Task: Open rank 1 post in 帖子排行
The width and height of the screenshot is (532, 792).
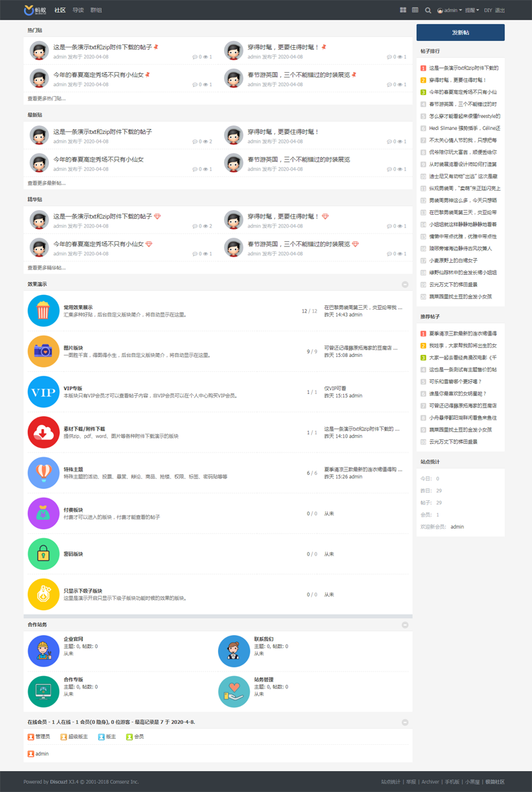Action: tap(464, 67)
